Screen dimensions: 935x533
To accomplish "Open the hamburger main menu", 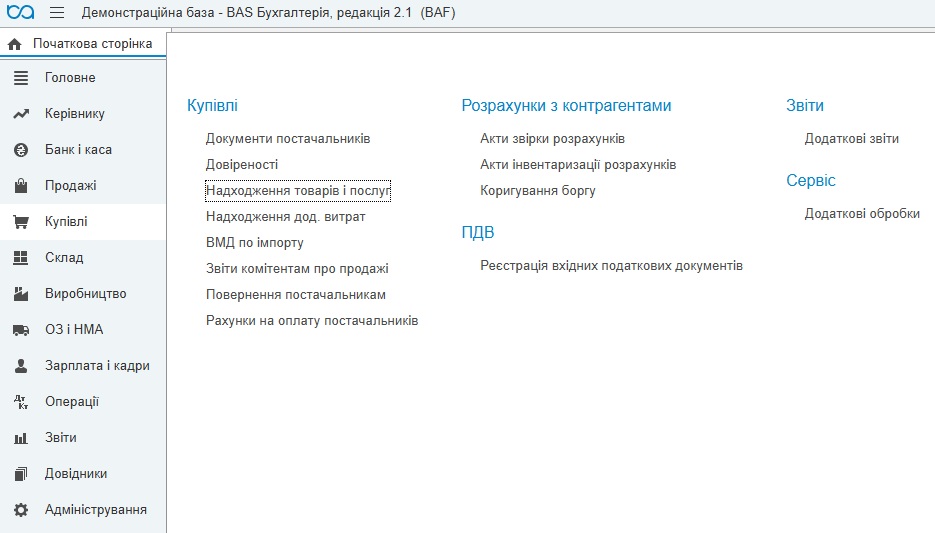I will (57, 12).
